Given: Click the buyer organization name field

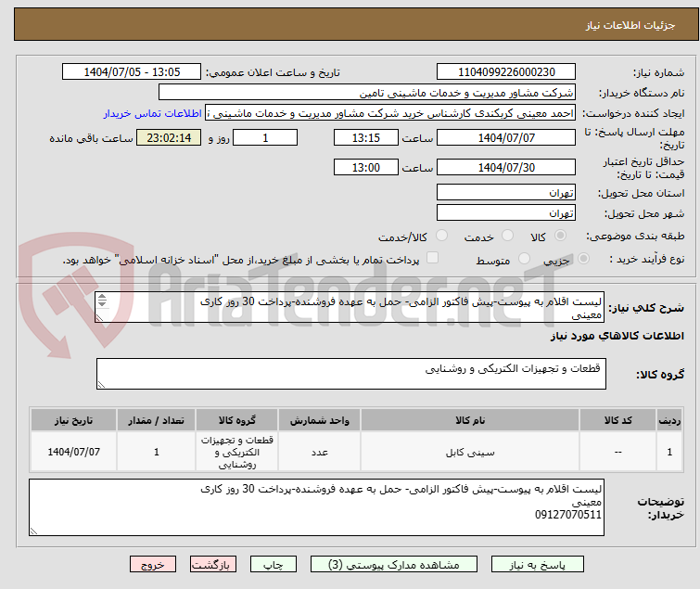Looking at the screenshot, I should (367, 93).
